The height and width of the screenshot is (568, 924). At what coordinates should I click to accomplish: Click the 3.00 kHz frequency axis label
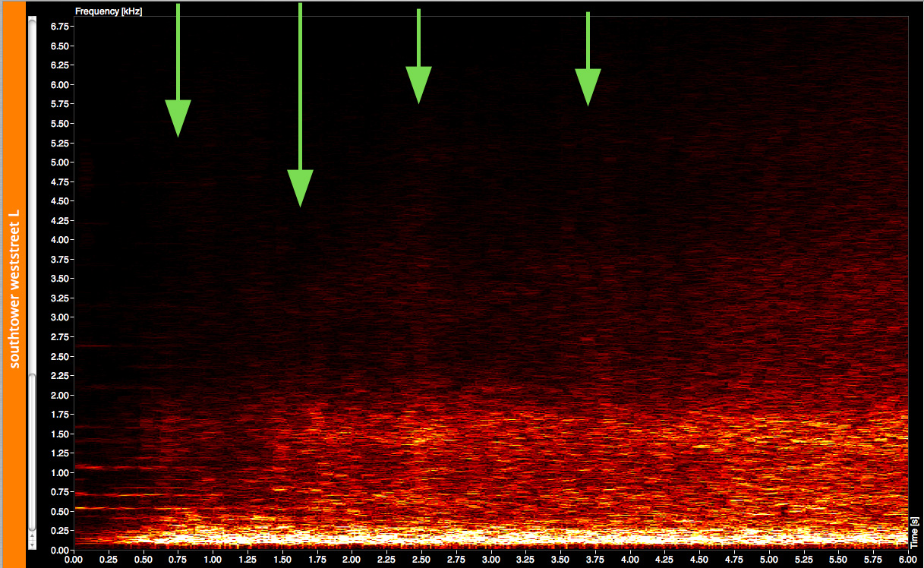click(x=60, y=317)
